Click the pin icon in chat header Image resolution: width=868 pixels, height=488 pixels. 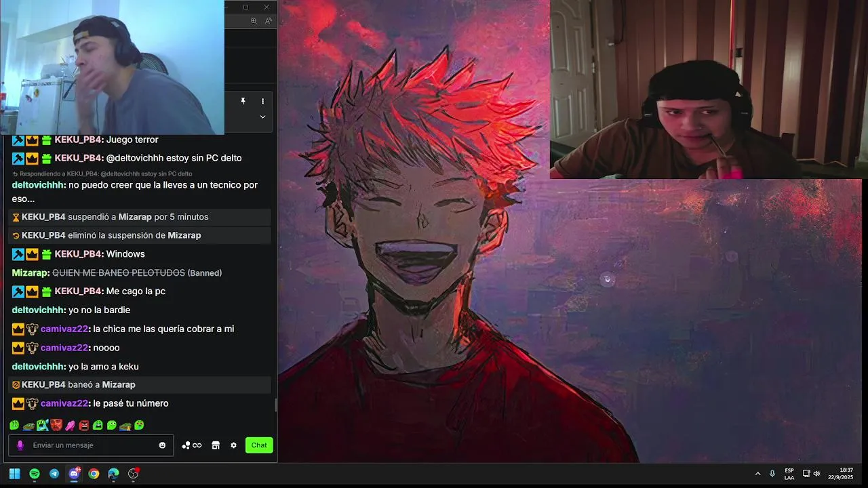coord(243,101)
